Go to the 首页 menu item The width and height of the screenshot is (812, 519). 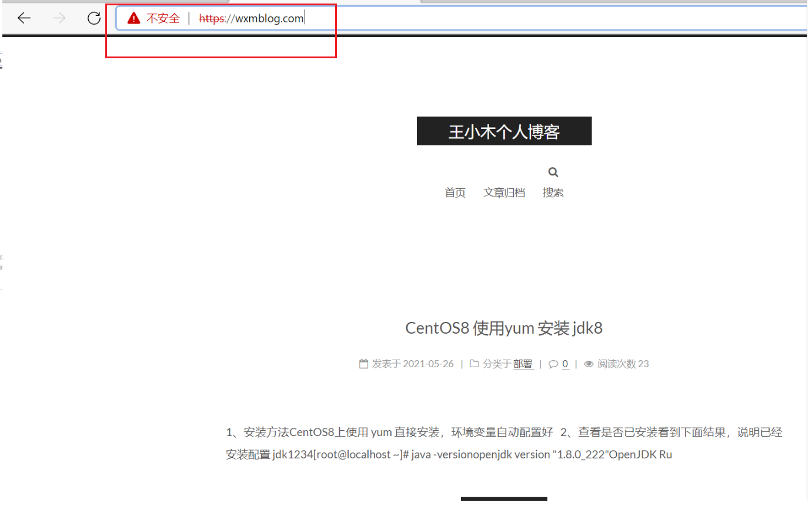click(455, 192)
